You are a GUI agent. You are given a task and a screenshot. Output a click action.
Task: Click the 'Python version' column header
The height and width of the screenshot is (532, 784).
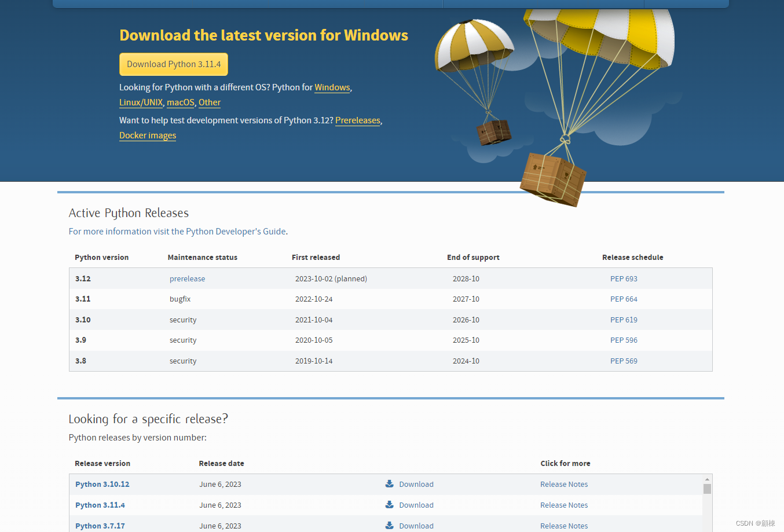[x=102, y=258]
